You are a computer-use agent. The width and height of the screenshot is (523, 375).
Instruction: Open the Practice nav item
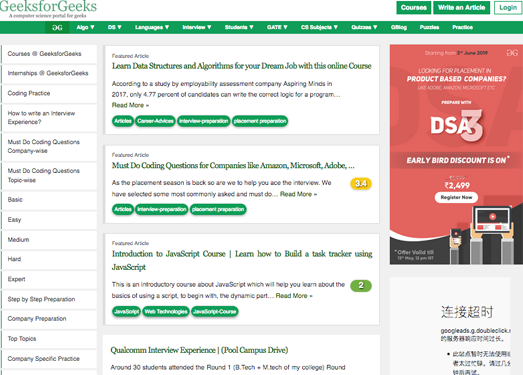click(x=462, y=27)
